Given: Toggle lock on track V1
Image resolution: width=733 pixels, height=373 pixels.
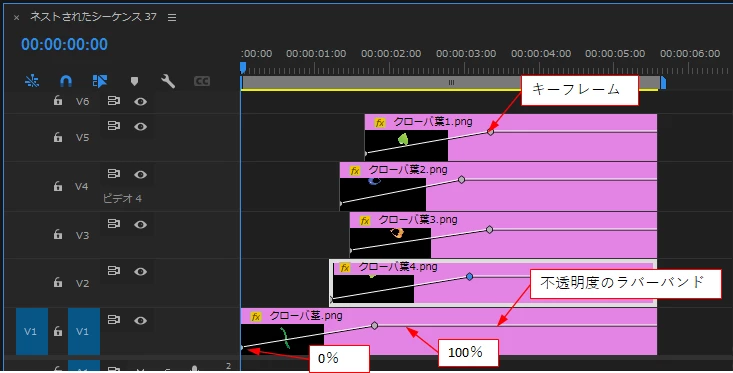Looking at the screenshot, I should coord(57,331).
